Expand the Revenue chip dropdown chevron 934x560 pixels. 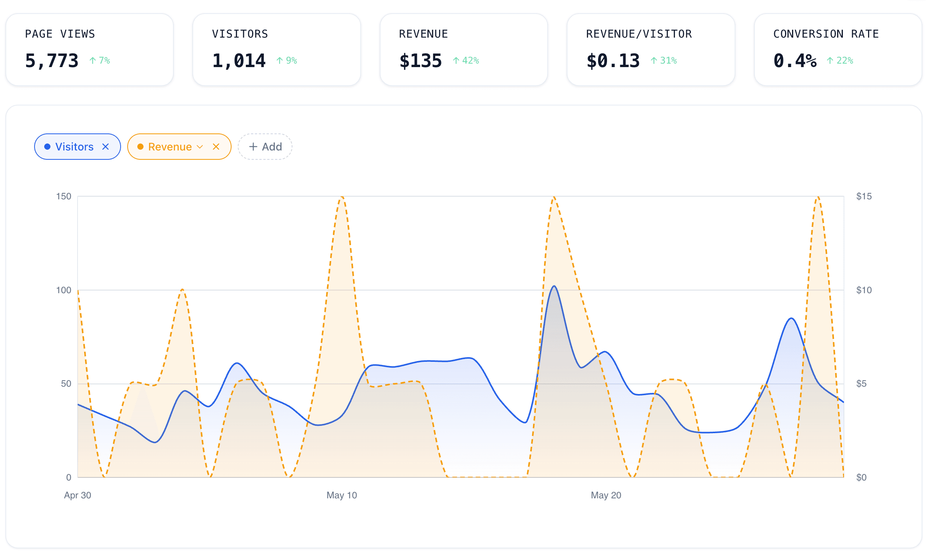tap(200, 147)
